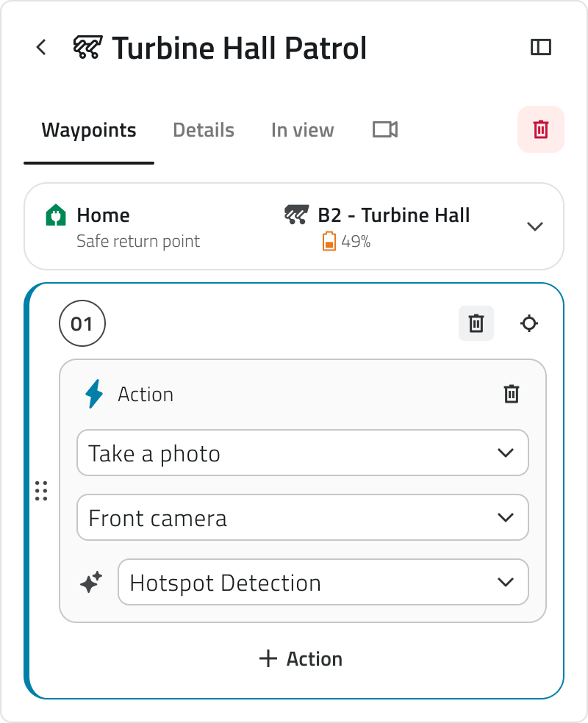588x723 pixels.
Task: Remove the action via its trash icon
Action: [511, 394]
